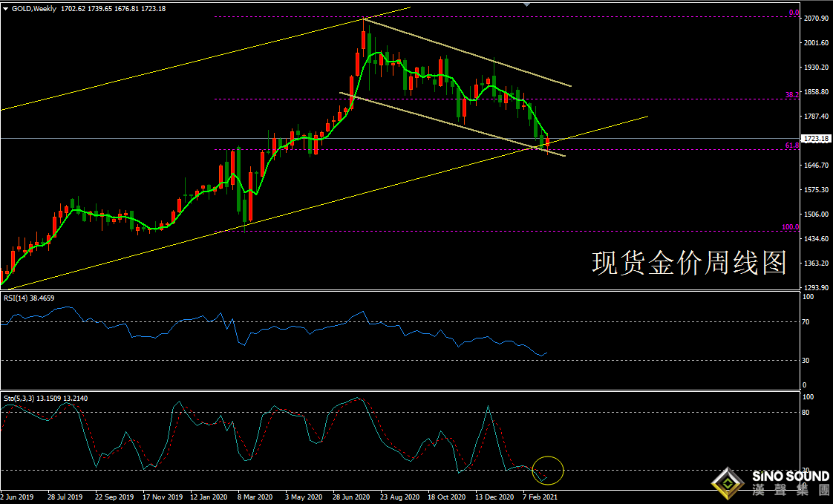Click the 8 Mar 2020 date label

[254, 497]
